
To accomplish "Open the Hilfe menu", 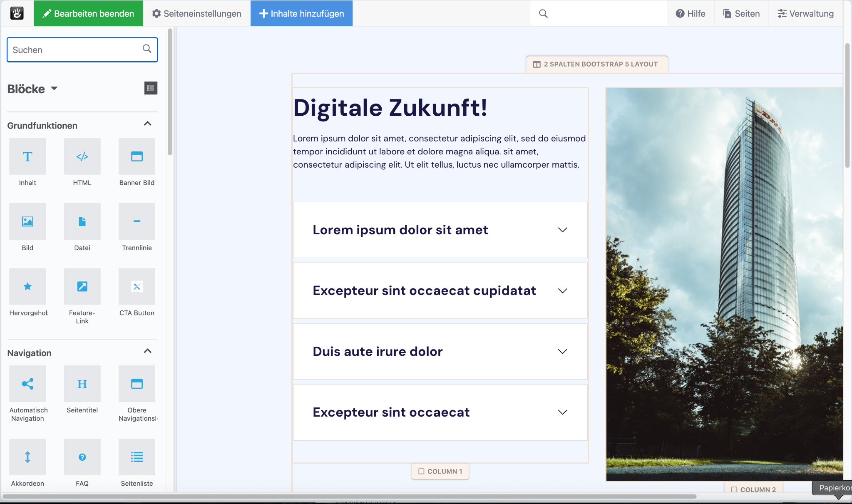I will pos(691,13).
